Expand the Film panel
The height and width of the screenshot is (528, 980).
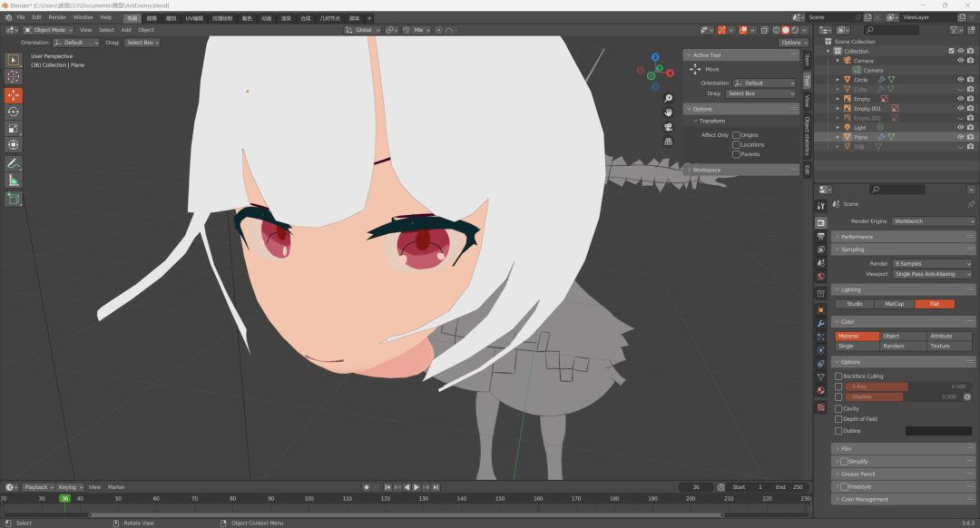[903, 449]
